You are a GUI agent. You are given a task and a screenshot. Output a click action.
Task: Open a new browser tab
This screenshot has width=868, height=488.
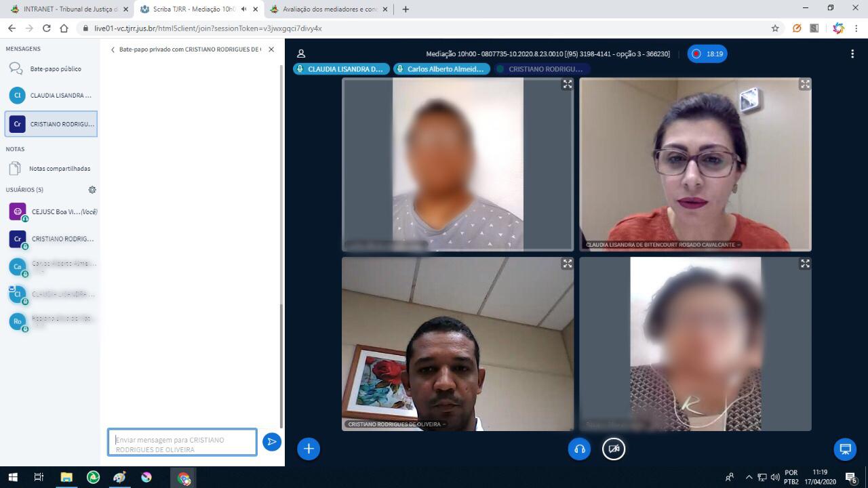click(406, 9)
